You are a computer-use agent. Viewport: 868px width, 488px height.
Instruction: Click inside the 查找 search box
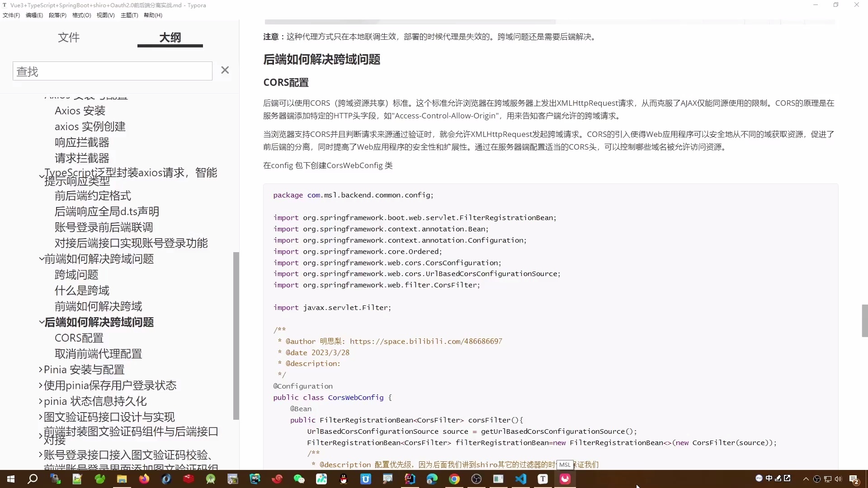(112, 71)
